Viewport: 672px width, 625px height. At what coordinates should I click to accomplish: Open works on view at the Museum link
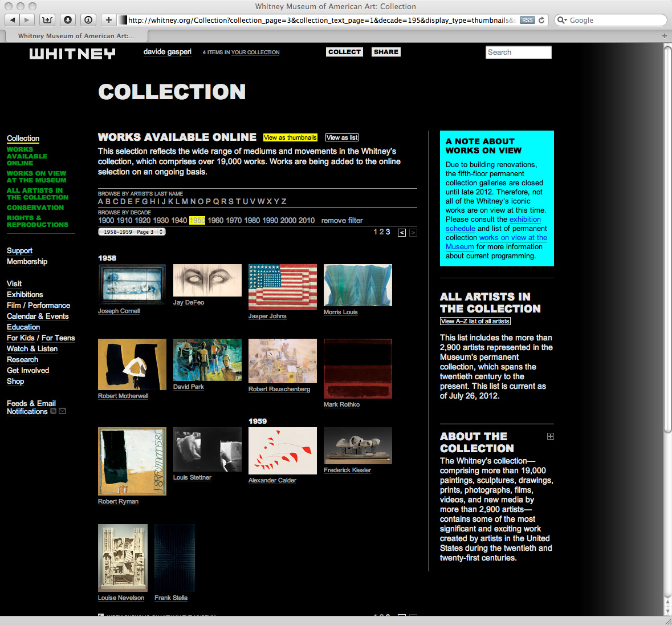click(x=496, y=242)
